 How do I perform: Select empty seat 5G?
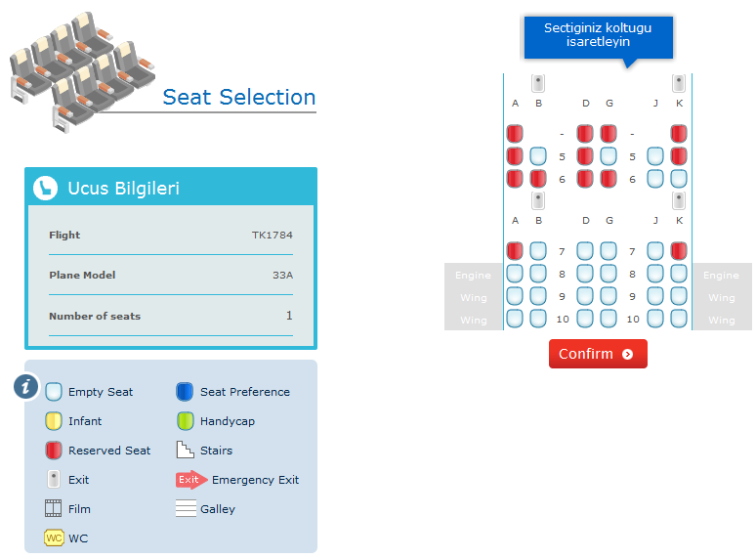click(x=609, y=156)
